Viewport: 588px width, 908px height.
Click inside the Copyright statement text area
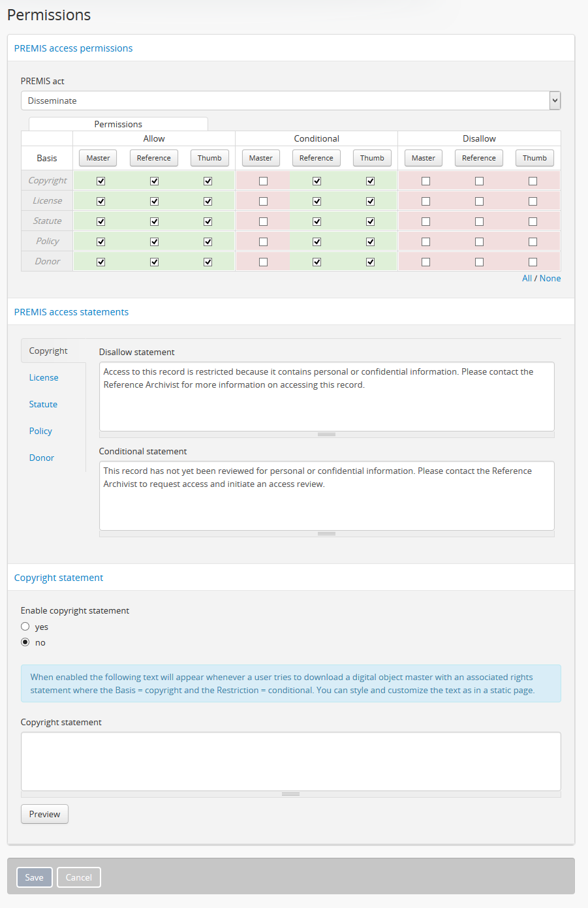pyautogui.click(x=290, y=761)
